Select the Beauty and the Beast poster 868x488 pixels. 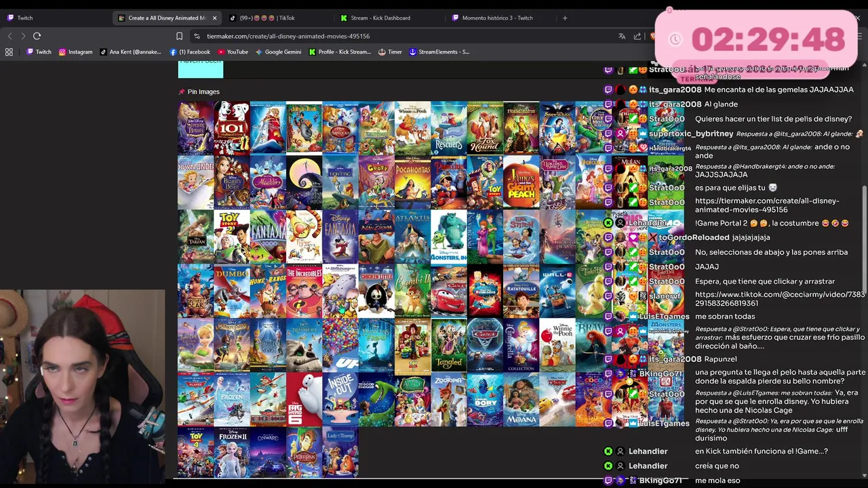232,182
